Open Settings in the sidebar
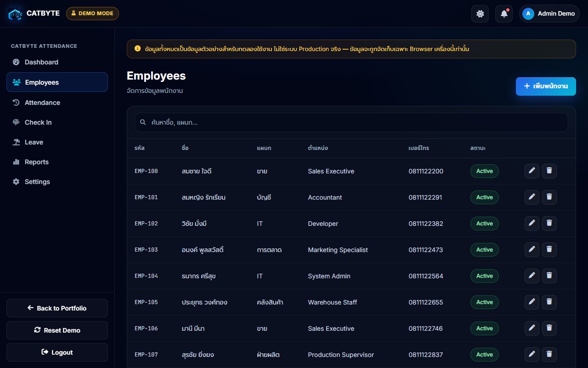Viewport: 588px width, 368px height. 57,182
